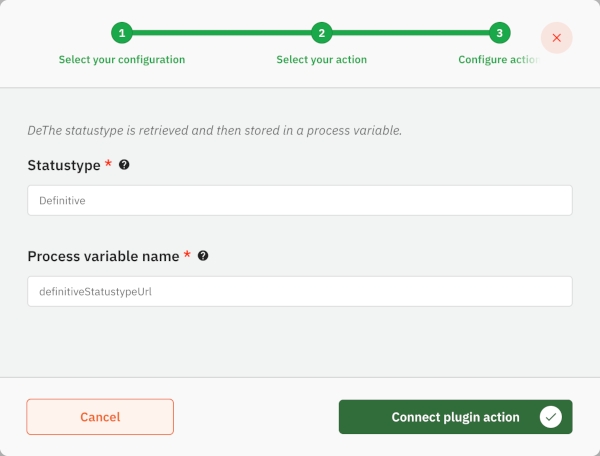Image resolution: width=600 pixels, height=456 pixels.
Task: Show help icon for Process variable name
Action: 203,256
